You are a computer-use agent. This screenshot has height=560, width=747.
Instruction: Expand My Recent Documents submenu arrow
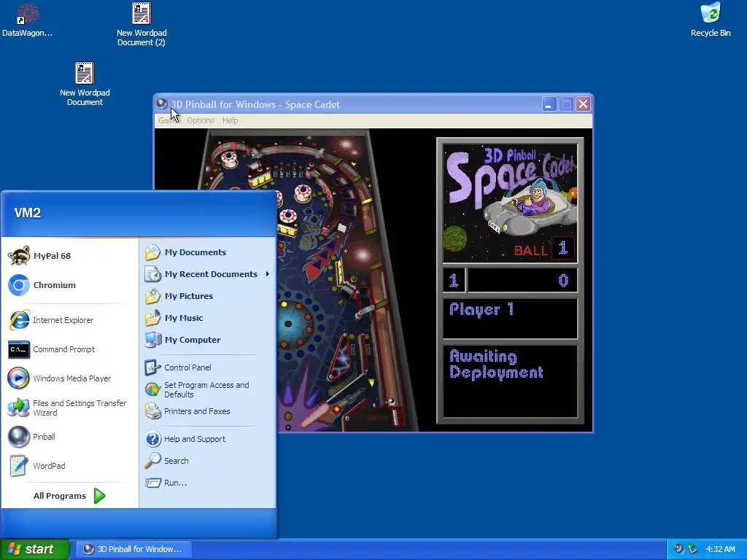coord(268,274)
